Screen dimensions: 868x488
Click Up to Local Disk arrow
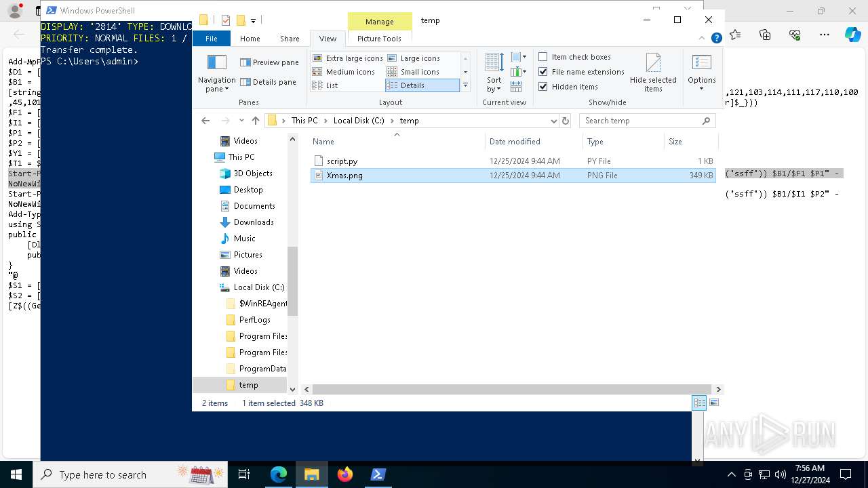255,121
